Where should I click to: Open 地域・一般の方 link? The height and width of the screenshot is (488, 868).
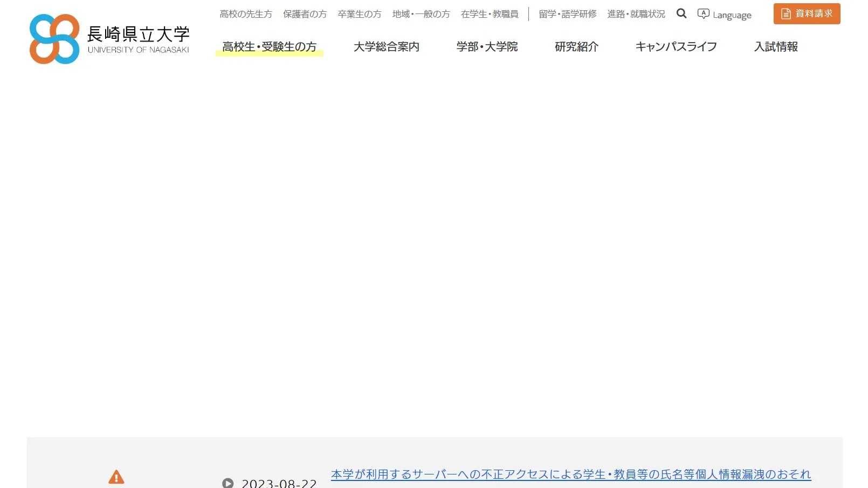[x=421, y=14]
